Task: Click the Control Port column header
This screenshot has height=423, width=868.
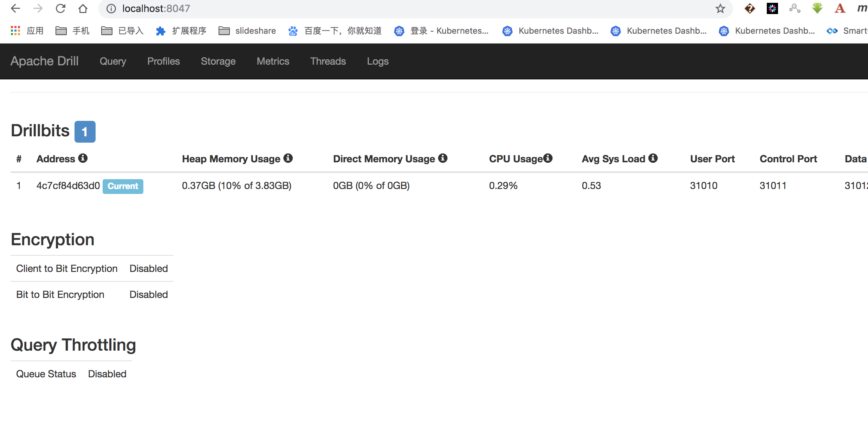Action: click(x=788, y=159)
